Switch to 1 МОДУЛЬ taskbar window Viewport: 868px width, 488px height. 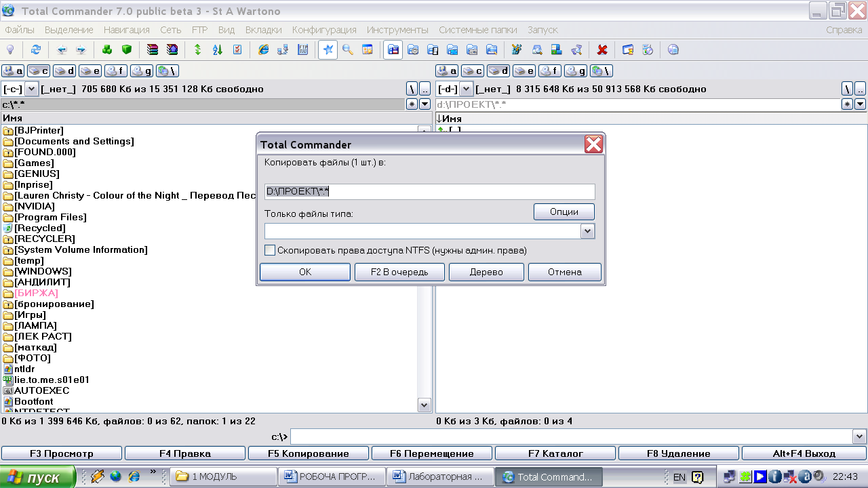pos(223,476)
